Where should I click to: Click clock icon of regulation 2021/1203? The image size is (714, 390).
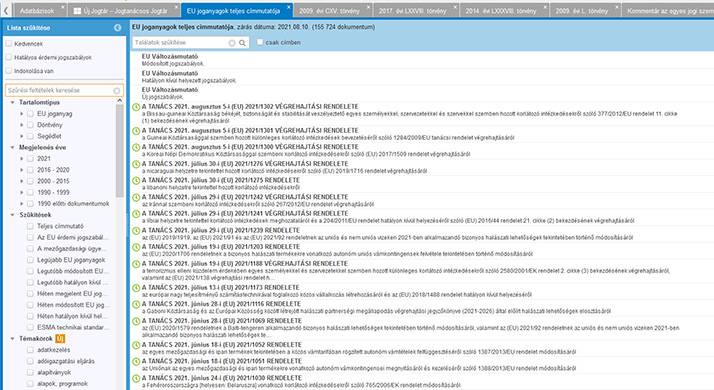136,247
